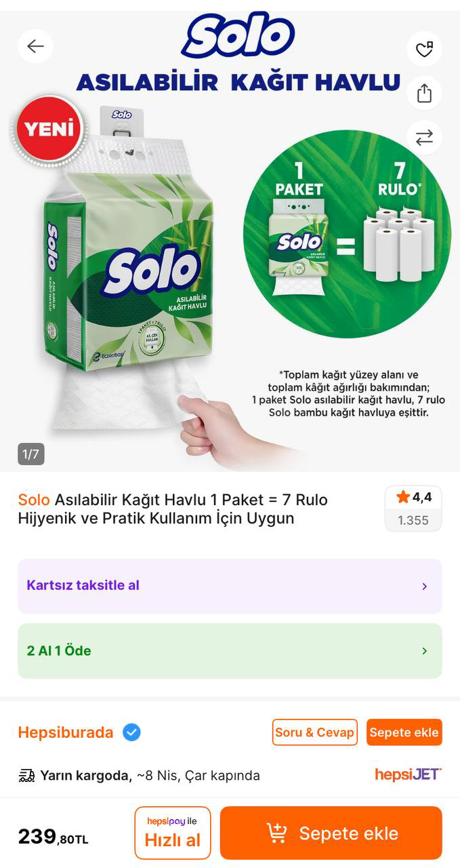Tap Hızlı al with Hepsipay
Viewport: 460px width, 868px height.
point(173,833)
